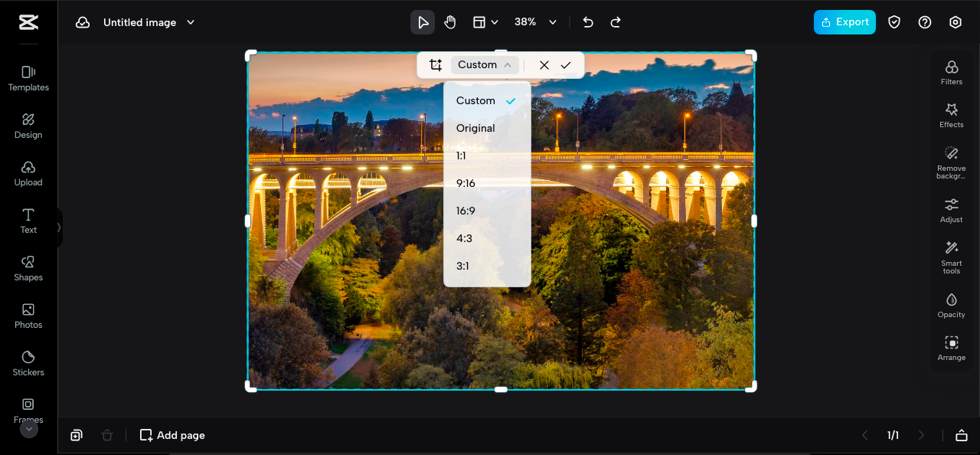Choose the 1:1 crop ratio
Screen dimensions: 980x455
pyautogui.click(x=487, y=155)
